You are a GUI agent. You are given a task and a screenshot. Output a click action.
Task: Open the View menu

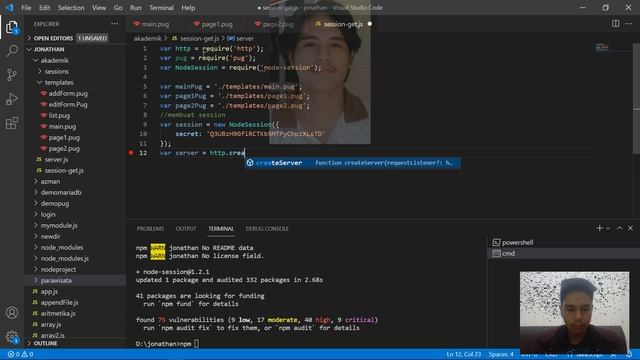pos(99,8)
